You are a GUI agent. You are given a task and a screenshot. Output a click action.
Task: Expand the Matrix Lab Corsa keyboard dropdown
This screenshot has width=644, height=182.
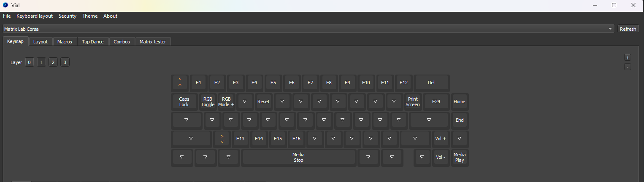pyautogui.click(x=309, y=29)
